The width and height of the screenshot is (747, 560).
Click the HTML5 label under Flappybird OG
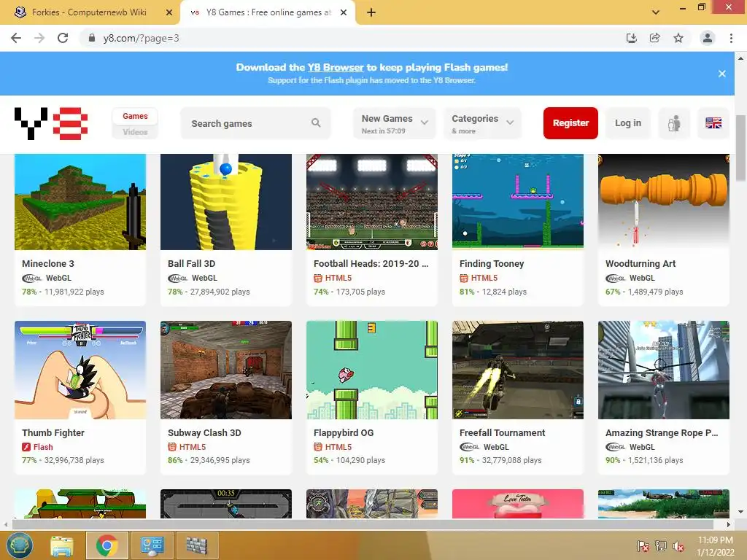[338, 447]
